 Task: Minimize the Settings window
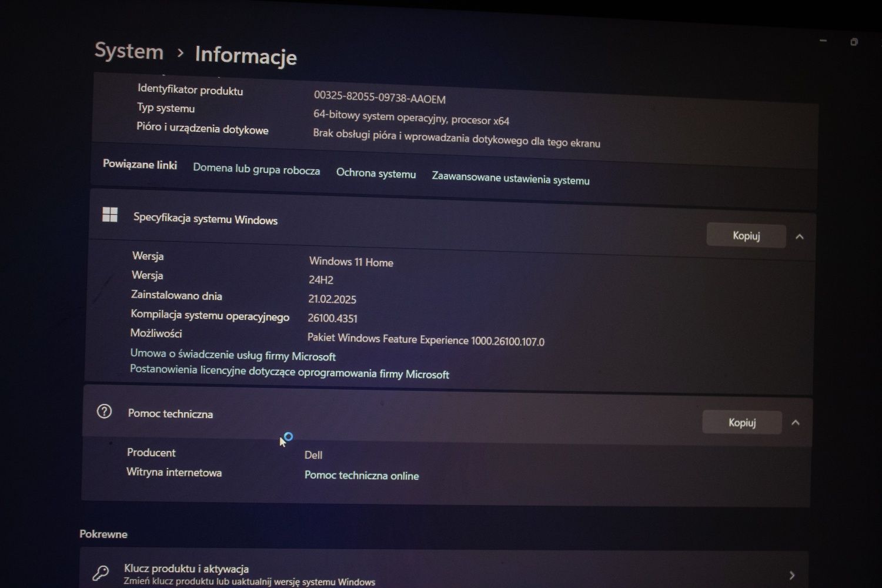click(823, 41)
